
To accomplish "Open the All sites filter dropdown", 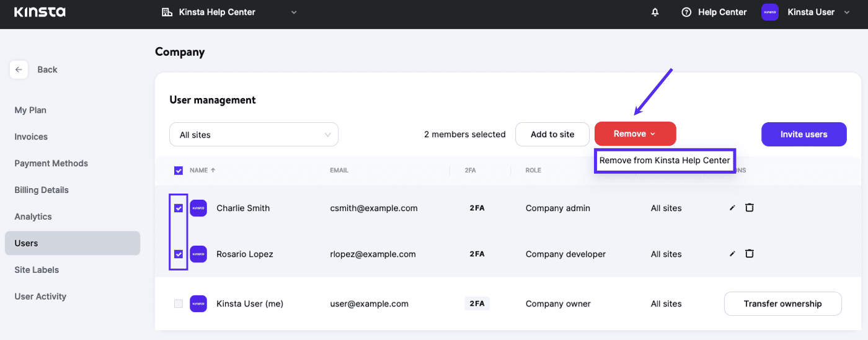I will [254, 134].
